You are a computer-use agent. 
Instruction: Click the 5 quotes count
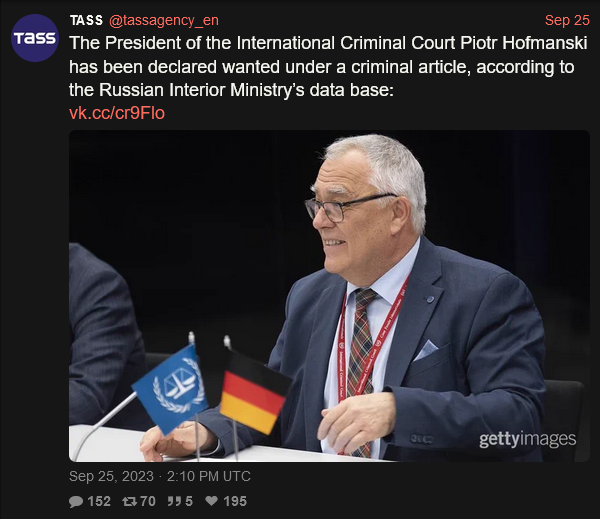(189, 501)
